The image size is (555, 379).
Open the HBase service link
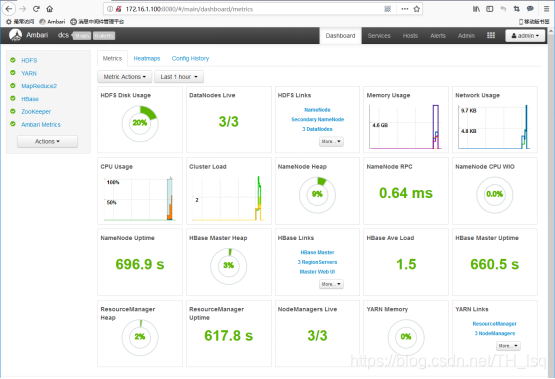point(30,99)
